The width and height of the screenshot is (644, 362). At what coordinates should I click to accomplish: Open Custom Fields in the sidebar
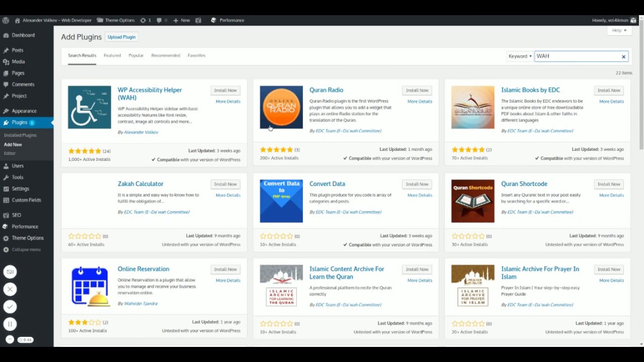(27, 200)
